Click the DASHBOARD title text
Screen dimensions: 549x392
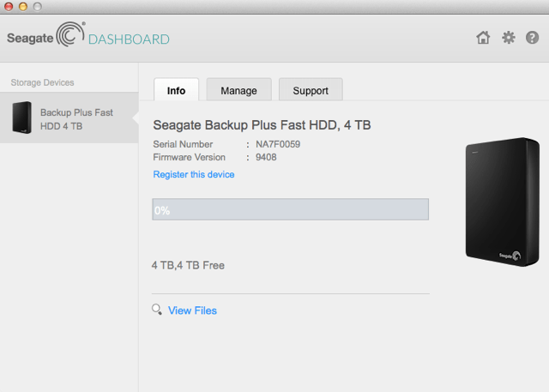click(x=130, y=39)
